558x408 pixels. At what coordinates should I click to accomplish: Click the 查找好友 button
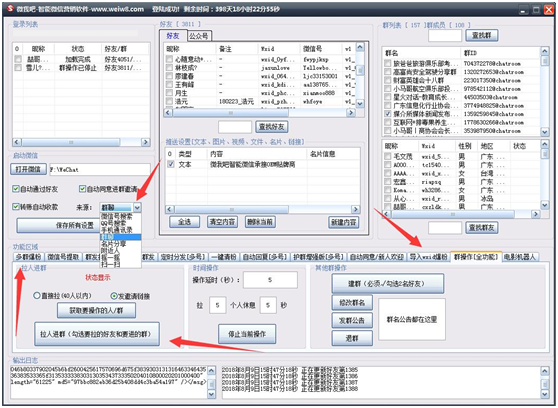(272, 126)
